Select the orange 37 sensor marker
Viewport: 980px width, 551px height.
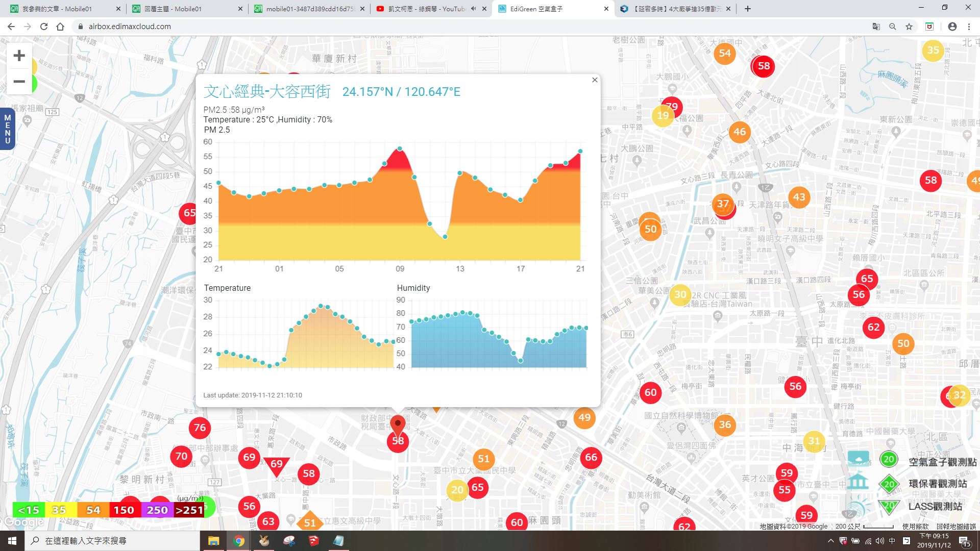723,204
